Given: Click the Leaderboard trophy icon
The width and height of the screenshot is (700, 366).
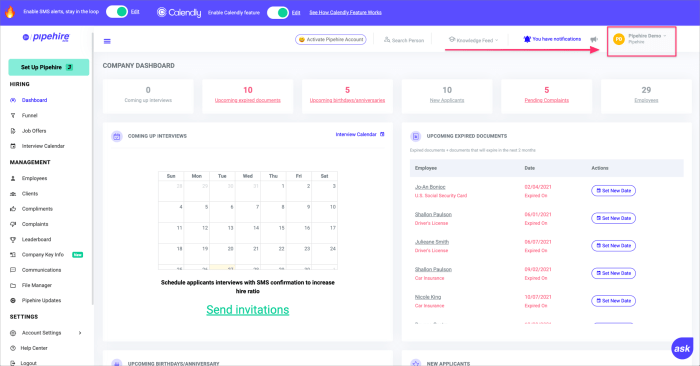Looking at the screenshot, I should [x=13, y=239].
